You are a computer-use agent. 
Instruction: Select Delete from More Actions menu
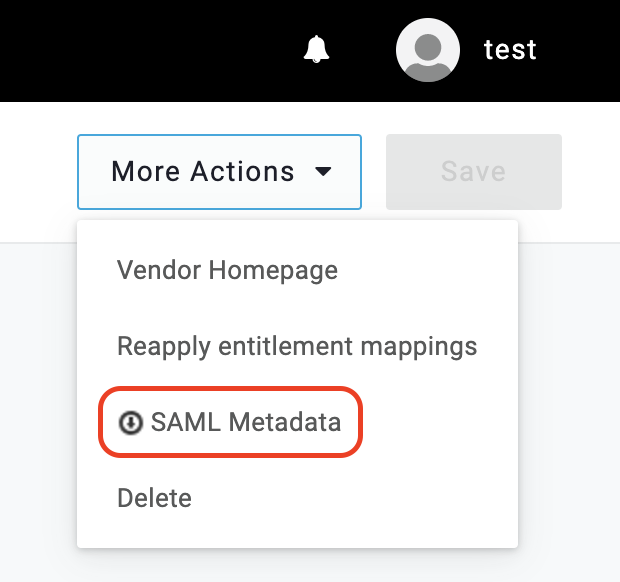point(154,497)
